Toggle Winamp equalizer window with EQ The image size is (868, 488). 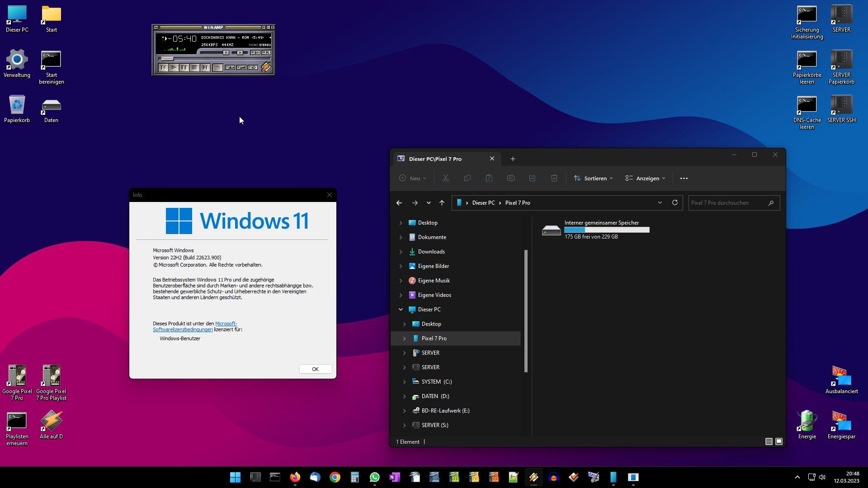coord(255,53)
